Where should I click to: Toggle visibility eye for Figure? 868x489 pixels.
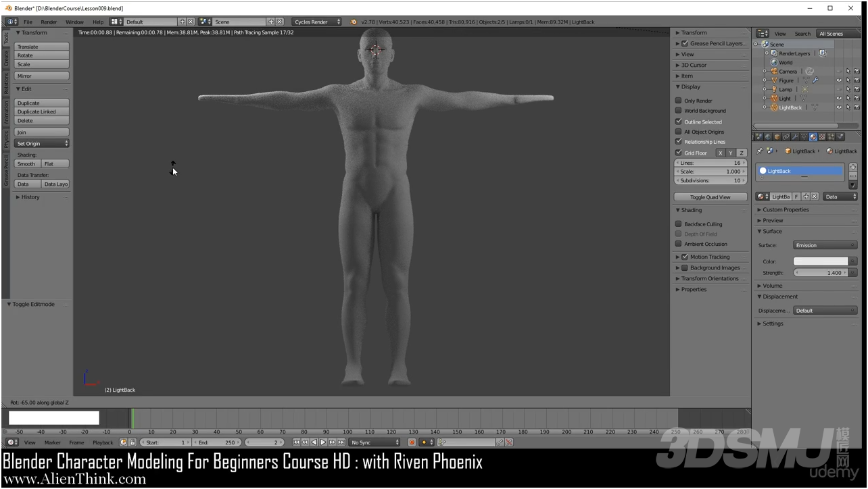pos(839,80)
